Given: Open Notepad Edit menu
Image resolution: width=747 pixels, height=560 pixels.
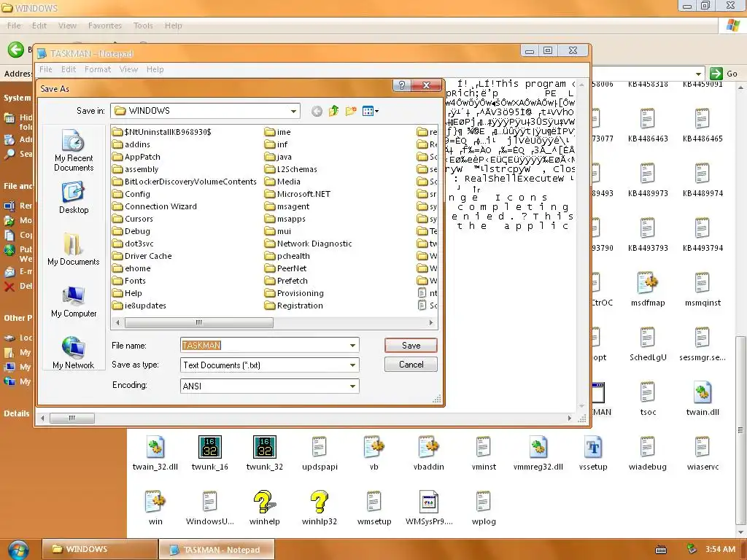Looking at the screenshot, I should click(69, 69).
